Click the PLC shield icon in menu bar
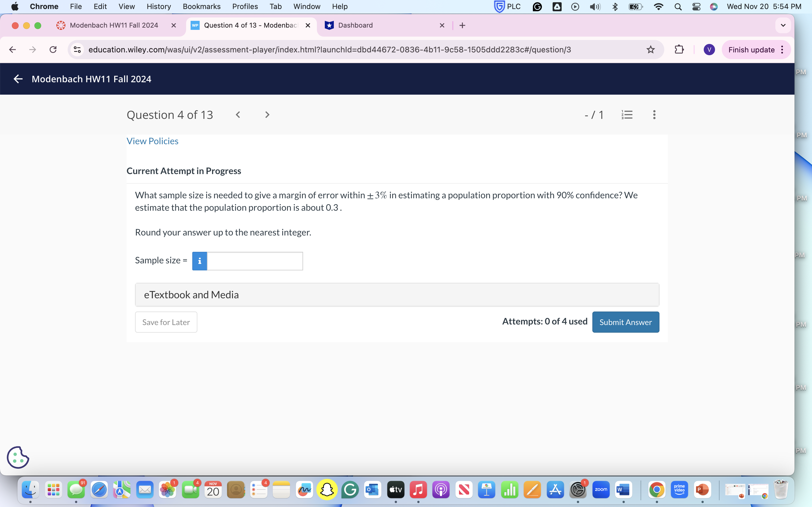Screen dimensions: 812x507 pos(499,6)
